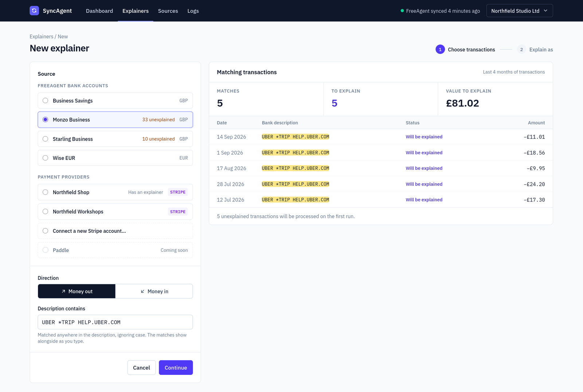Click the step 1 circle indicator

pyautogui.click(x=440, y=50)
